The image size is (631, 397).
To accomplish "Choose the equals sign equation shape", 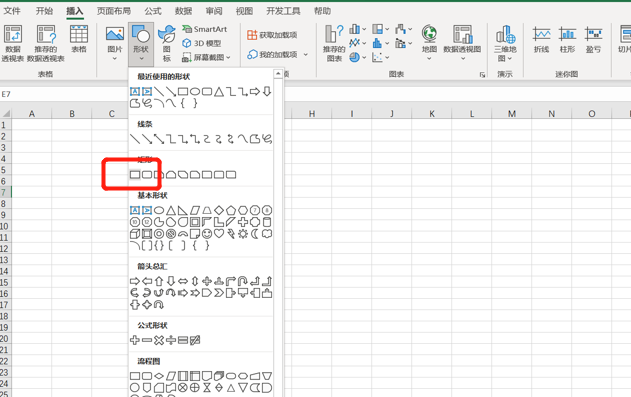I will click(183, 340).
